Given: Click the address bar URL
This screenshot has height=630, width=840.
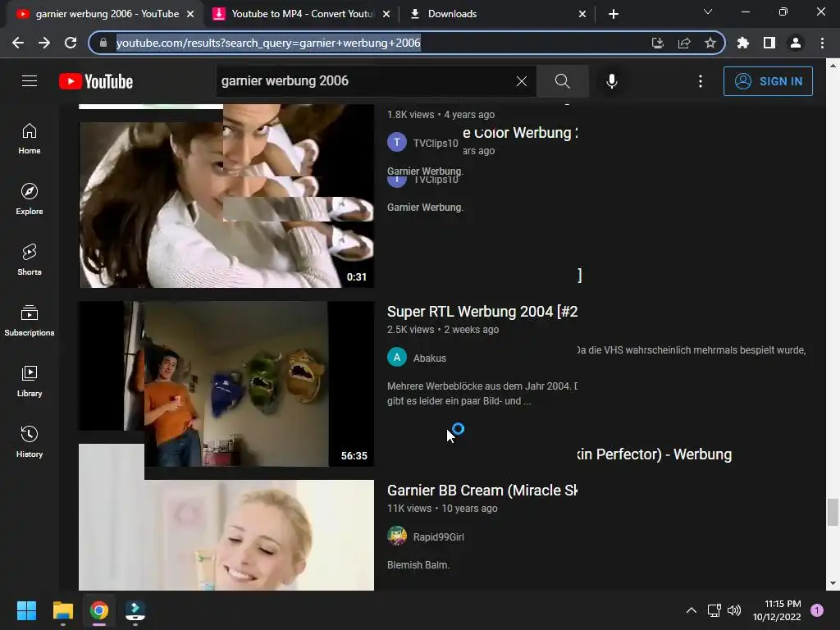Looking at the screenshot, I should click(x=268, y=43).
